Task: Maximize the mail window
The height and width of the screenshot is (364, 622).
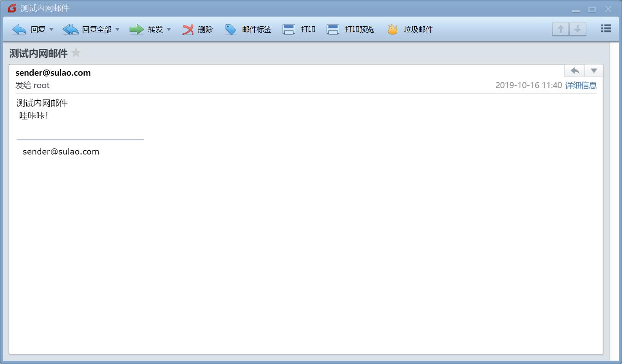Action: [x=592, y=9]
